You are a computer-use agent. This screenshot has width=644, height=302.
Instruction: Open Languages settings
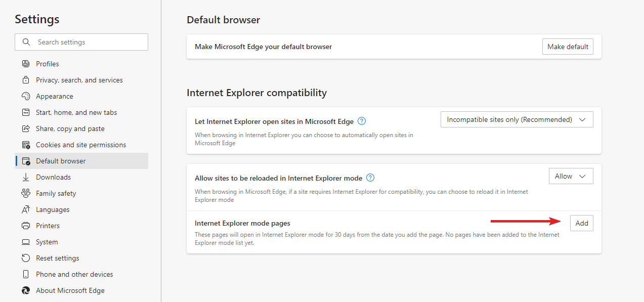tap(81, 209)
